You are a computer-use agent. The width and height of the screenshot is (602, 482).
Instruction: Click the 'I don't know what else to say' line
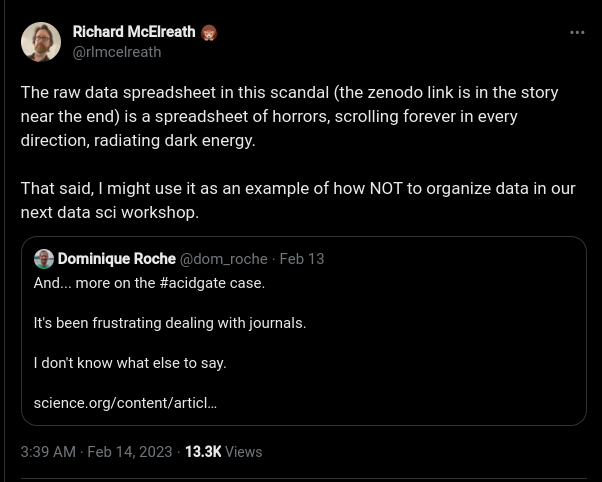130,363
